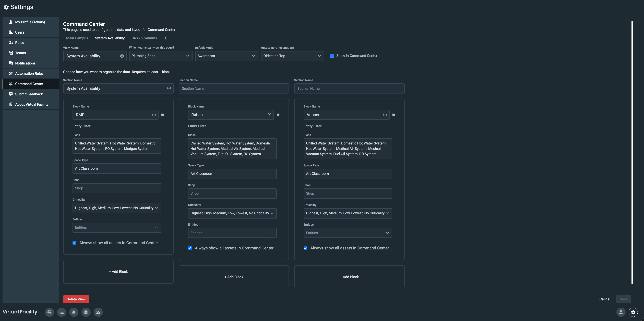Uncheck Always show all assets in Vancer block
The height and width of the screenshot is (321, 644).
(305, 248)
